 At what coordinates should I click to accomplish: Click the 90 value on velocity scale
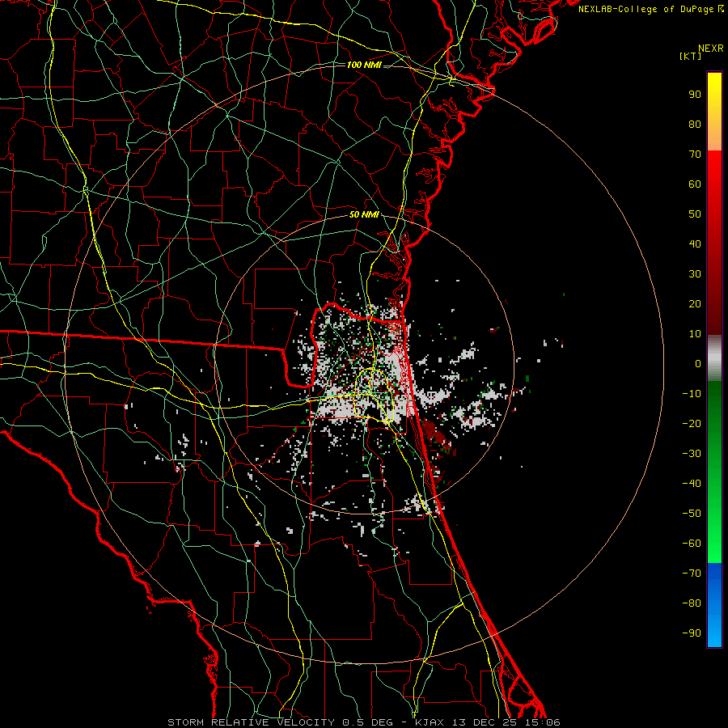pyautogui.click(x=695, y=95)
